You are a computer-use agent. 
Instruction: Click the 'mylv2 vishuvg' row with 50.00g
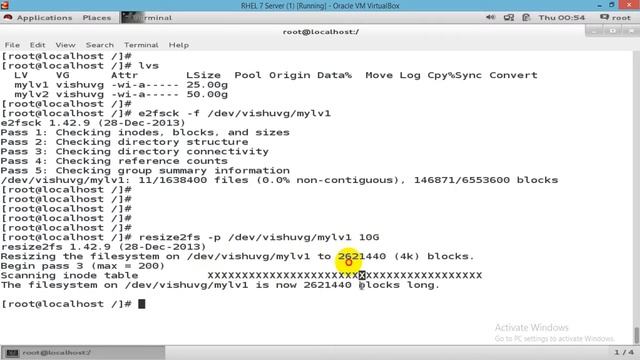pyautogui.click(x=121, y=94)
